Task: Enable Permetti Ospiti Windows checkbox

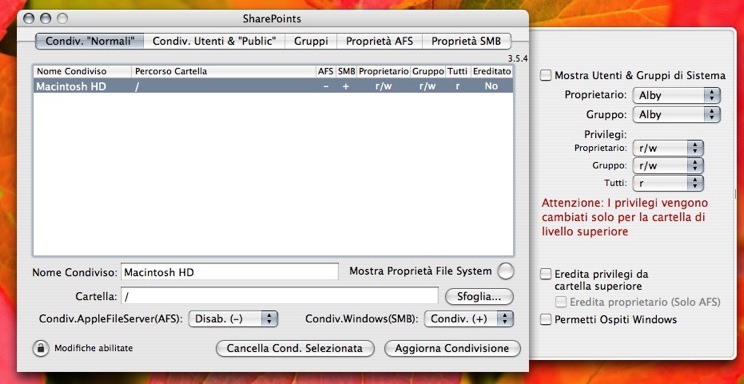Action: [546, 319]
